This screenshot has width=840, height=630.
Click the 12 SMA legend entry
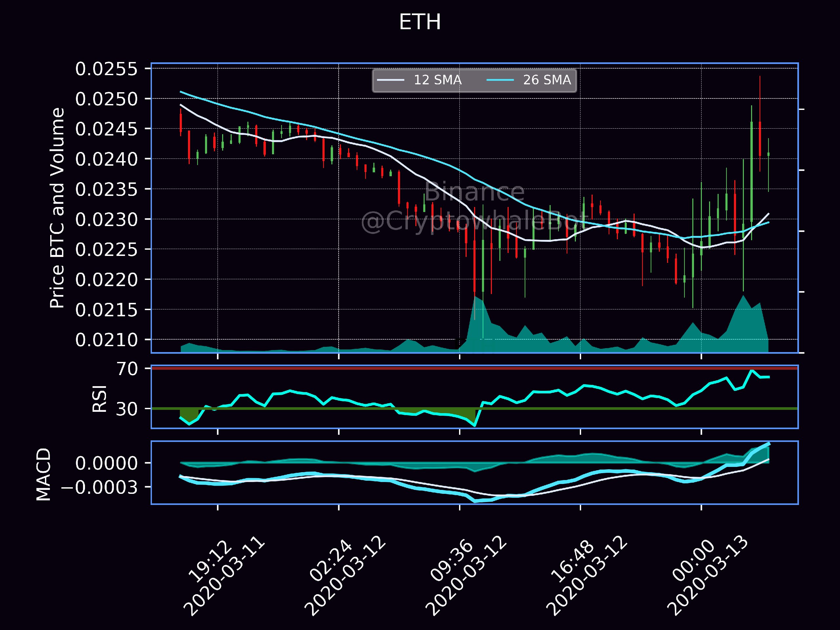[419, 80]
